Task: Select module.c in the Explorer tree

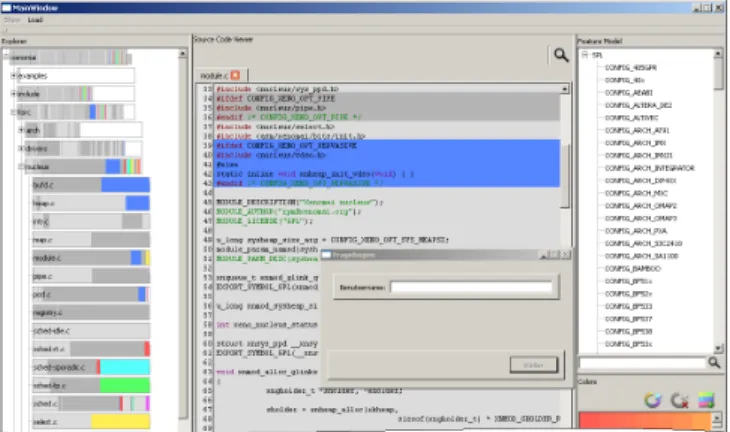Action: (91, 258)
